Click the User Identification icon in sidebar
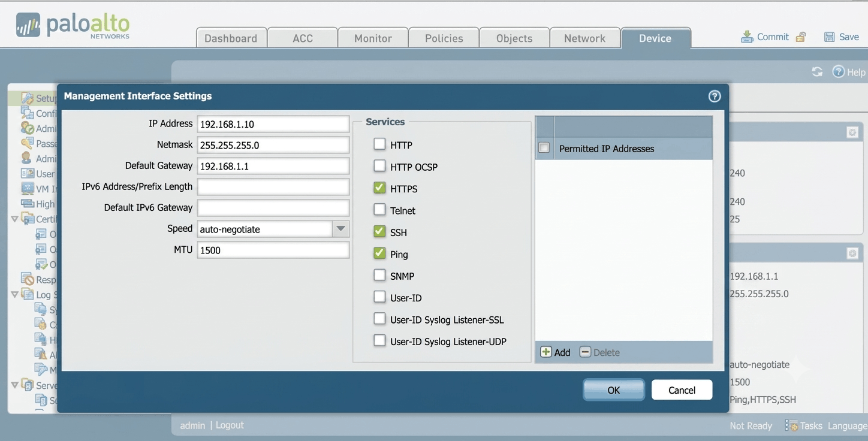 point(28,174)
